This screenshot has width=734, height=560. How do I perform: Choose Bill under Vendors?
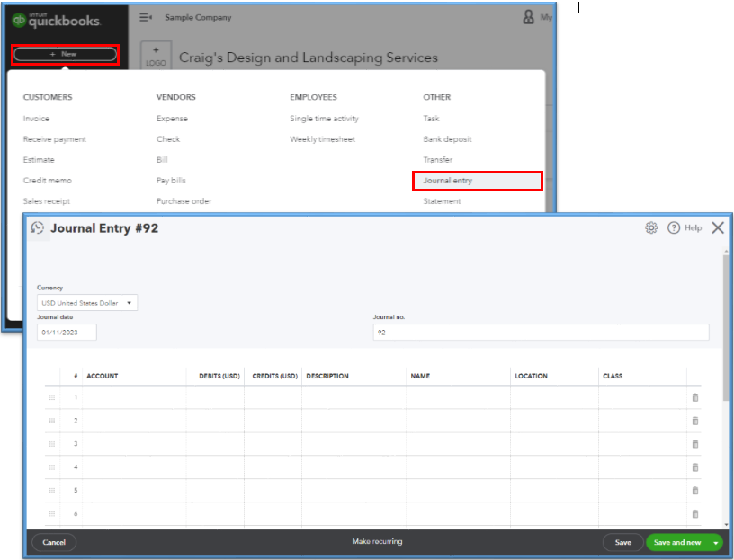tap(162, 160)
